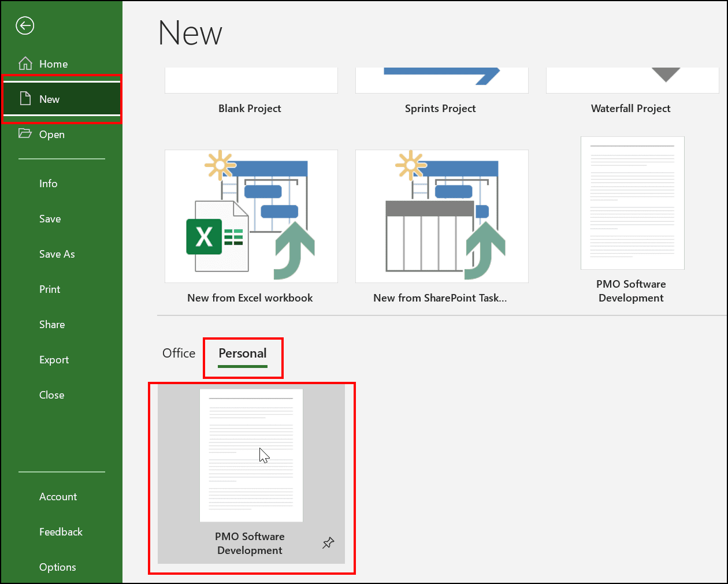The image size is (728, 584).
Task: Switch to the Personal templates tab
Action: (243, 354)
